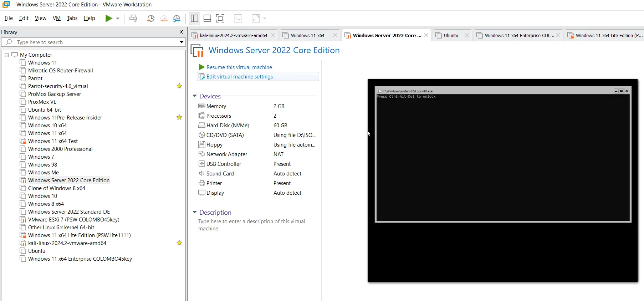Click Edit virtual machine settings link
644x301 pixels.
point(240,77)
